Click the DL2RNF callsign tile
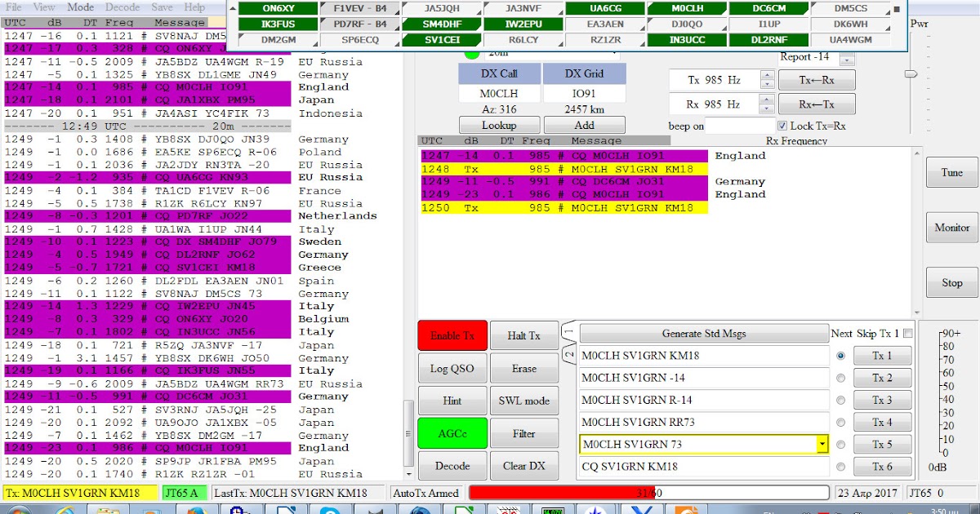Screen dimensions: 980x514 (768, 39)
